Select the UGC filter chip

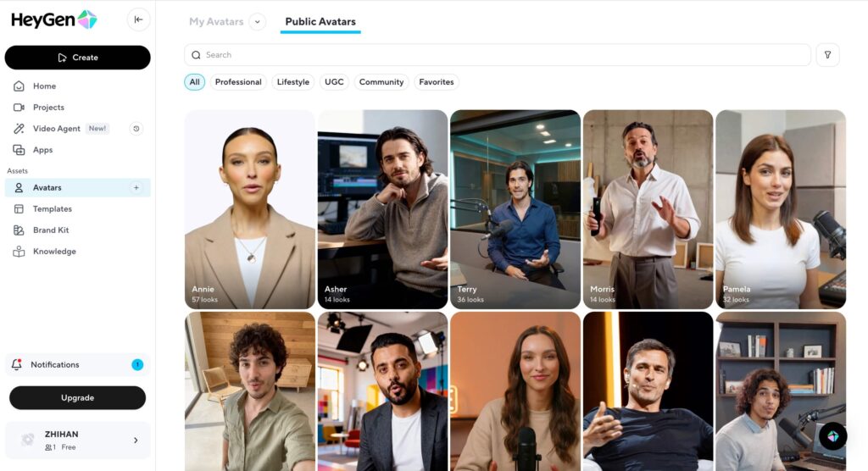(x=334, y=82)
